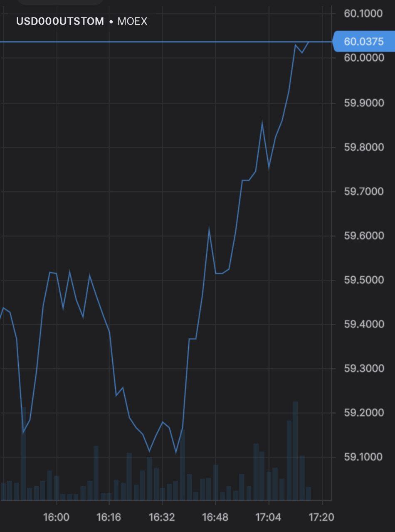This screenshot has height=532, width=395.
Task: Select the 17:04 time axis marker
Action: pyautogui.click(x=268, y=517)
